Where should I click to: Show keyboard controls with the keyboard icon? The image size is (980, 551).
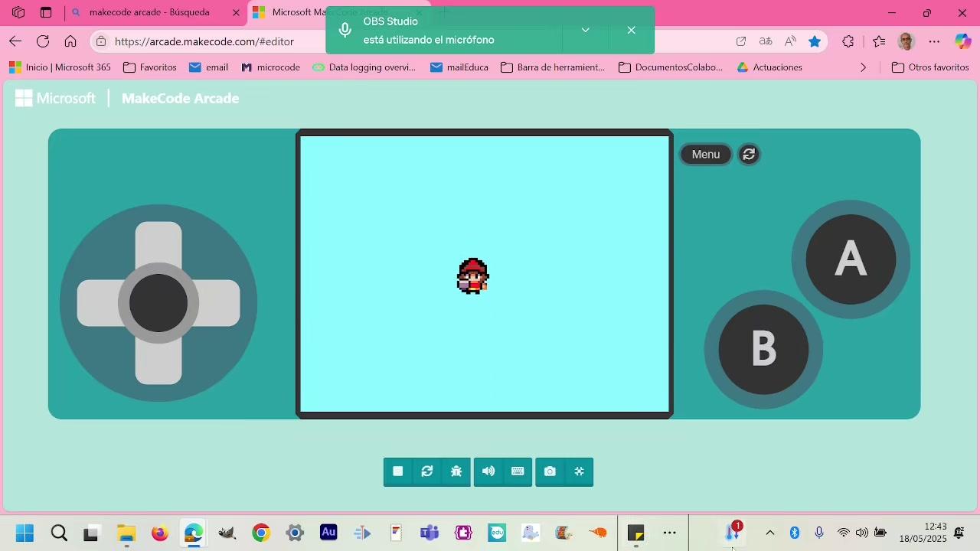(x=518, y=471)
